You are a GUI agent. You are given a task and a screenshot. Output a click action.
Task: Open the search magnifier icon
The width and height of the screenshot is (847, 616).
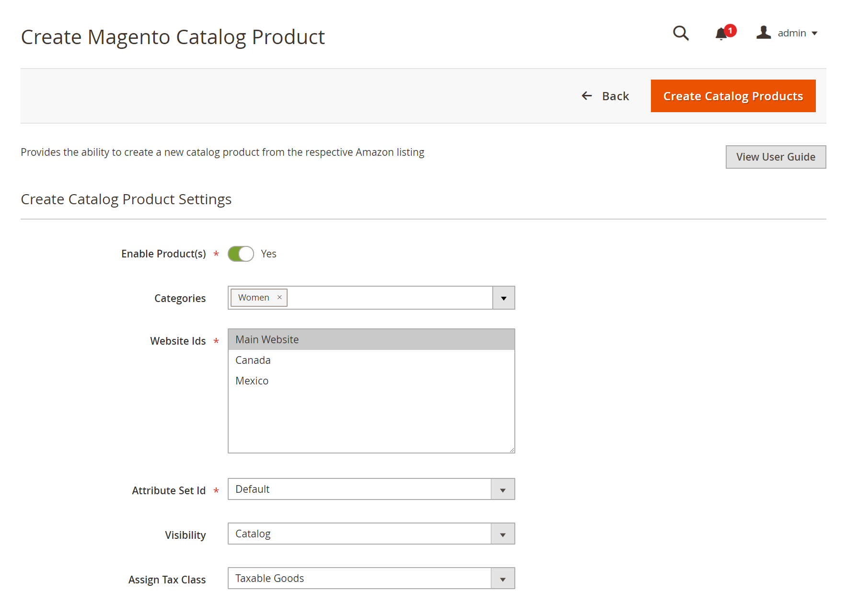(681, 33)
